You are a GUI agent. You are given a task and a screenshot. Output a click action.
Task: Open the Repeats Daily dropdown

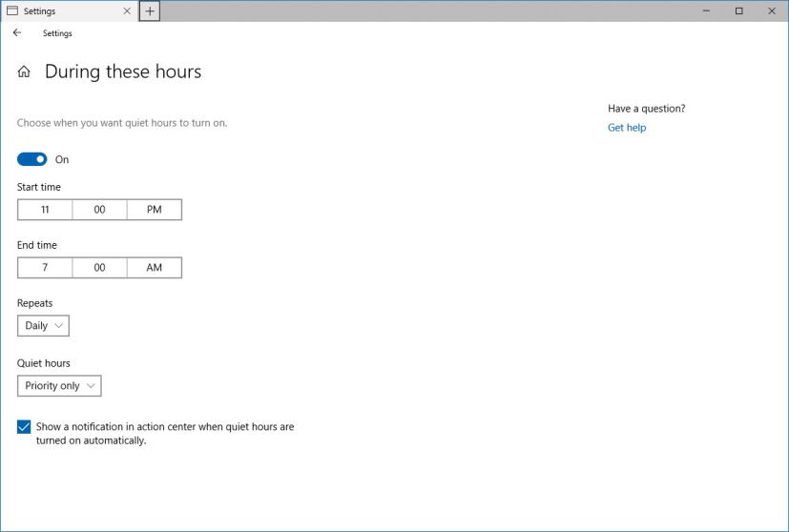(43, 326)
